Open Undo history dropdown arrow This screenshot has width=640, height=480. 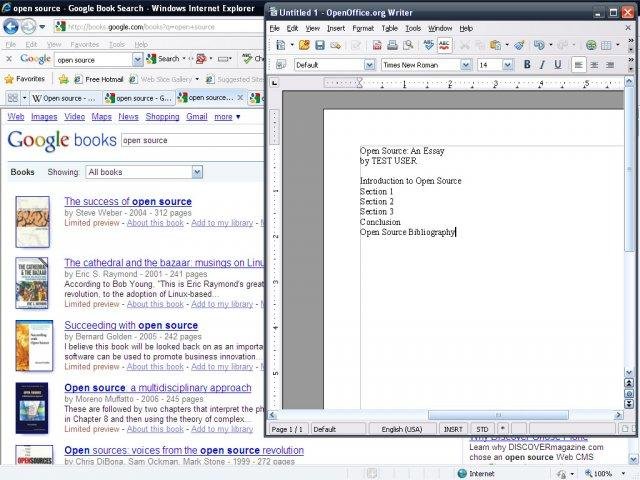point(551,45)
